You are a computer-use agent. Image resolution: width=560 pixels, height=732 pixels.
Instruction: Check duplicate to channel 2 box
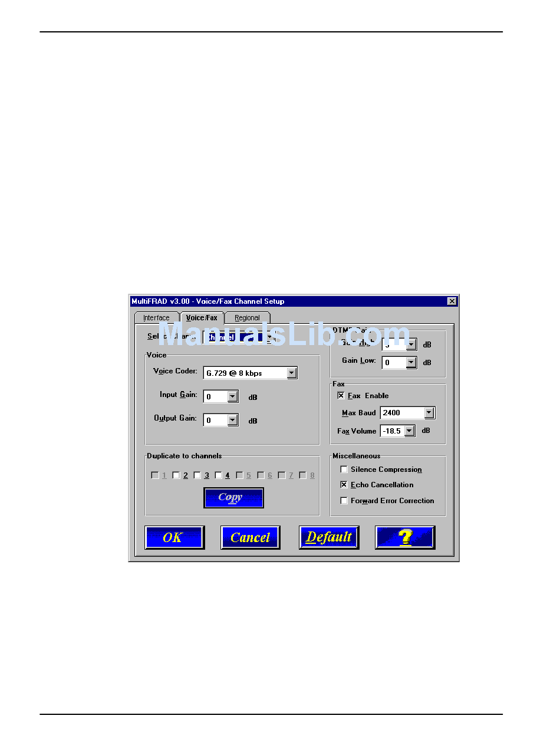tap(176, 475)
